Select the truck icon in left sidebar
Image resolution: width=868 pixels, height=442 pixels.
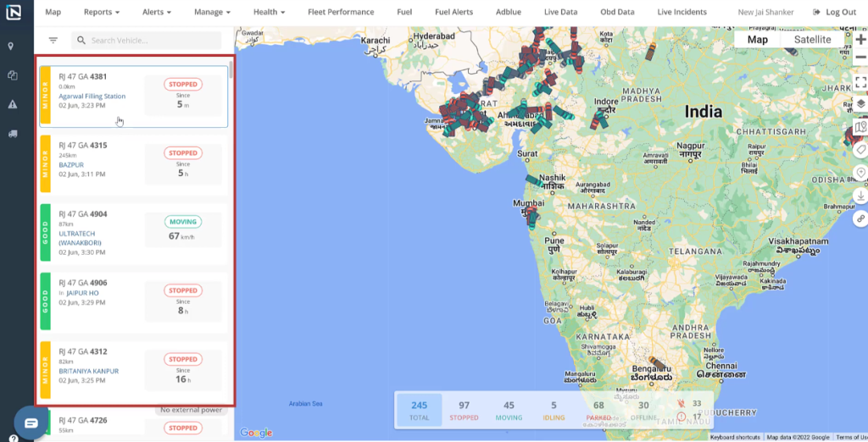12,133
